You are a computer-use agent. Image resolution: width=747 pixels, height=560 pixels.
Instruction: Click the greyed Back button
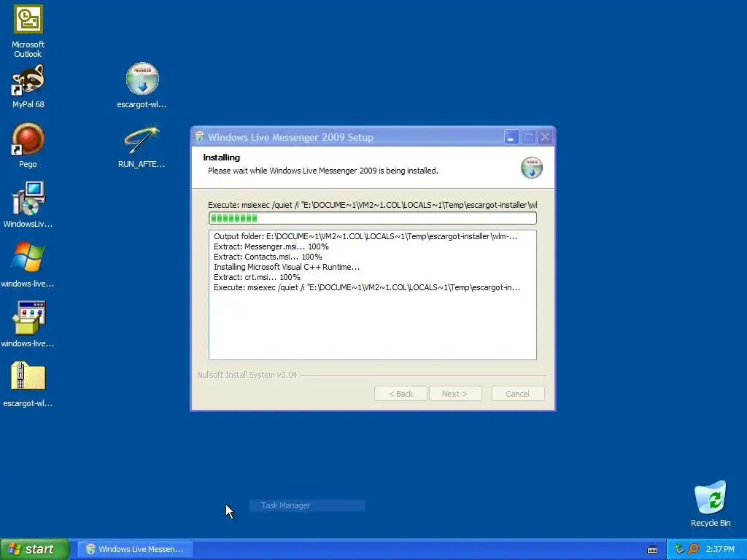tap(400, 394)
